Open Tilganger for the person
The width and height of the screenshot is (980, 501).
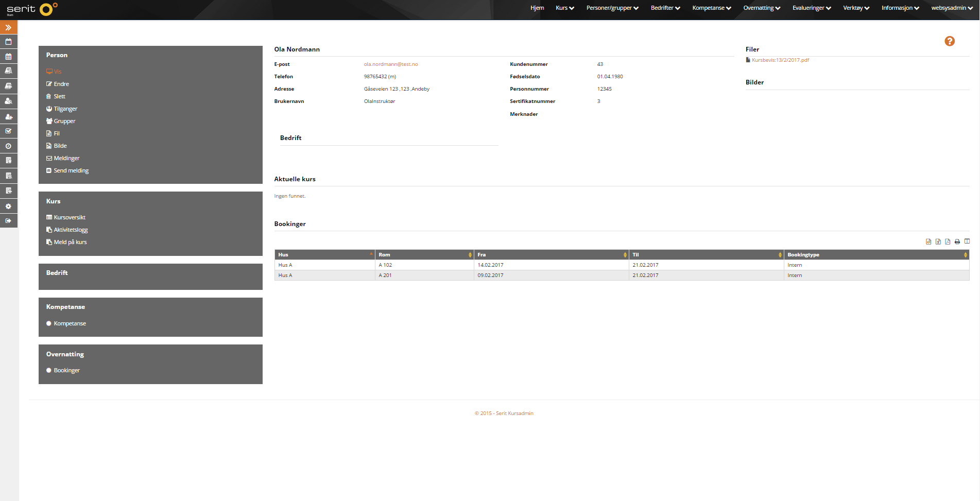pyautogui.click(x=62, y=109)
